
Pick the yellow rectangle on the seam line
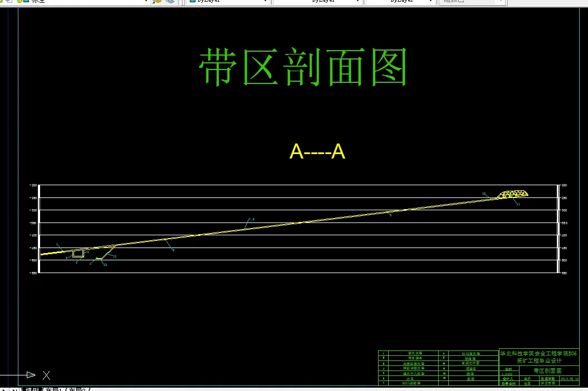[x=78, y=254]
